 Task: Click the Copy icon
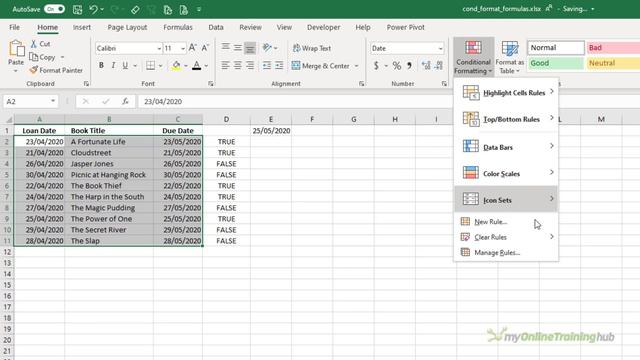click(34, 57)
